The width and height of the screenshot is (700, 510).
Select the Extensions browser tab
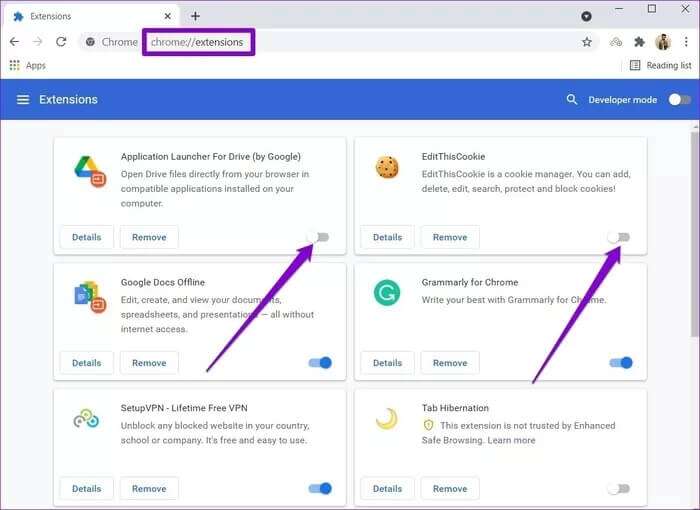92,17
